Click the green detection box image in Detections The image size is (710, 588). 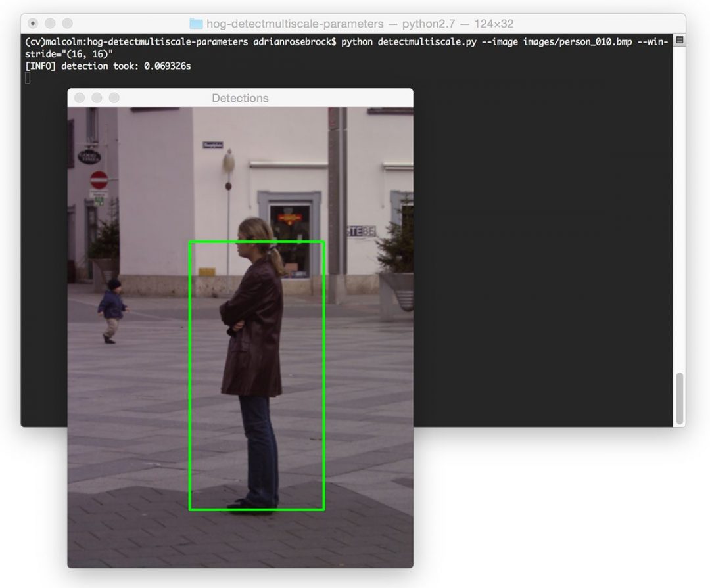[x=257, y=376]
